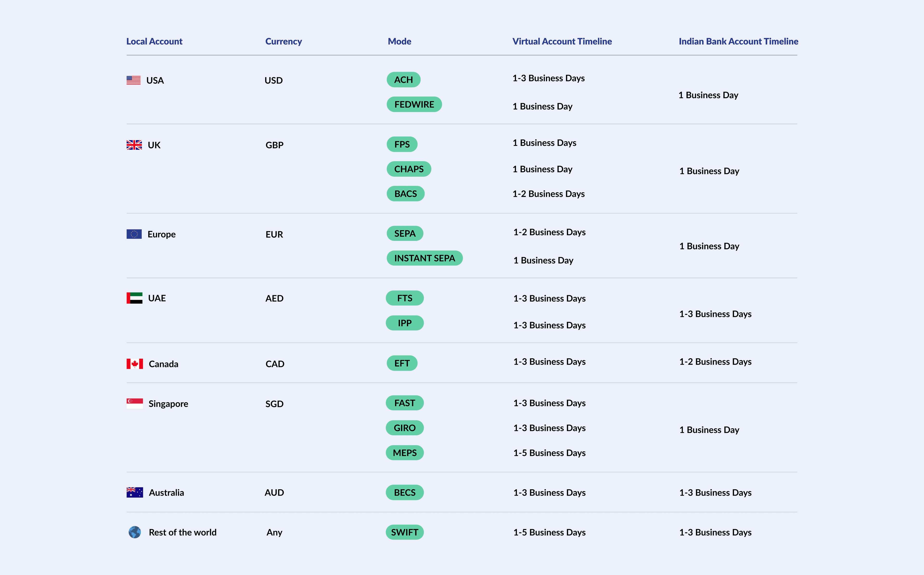924x575 pixels.
Task: Select the FEDWIRE mode badge
Action: [414, 104]
